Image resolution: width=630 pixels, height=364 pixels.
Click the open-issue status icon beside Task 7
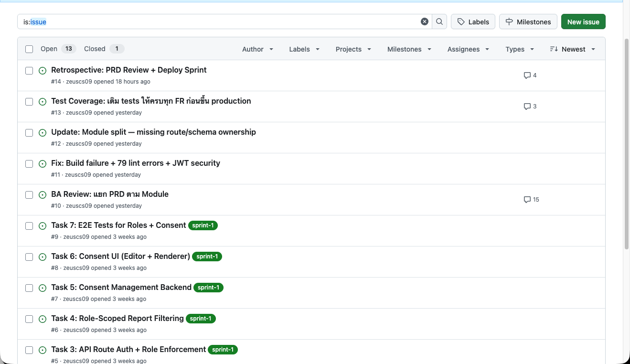tap(43, 226)
